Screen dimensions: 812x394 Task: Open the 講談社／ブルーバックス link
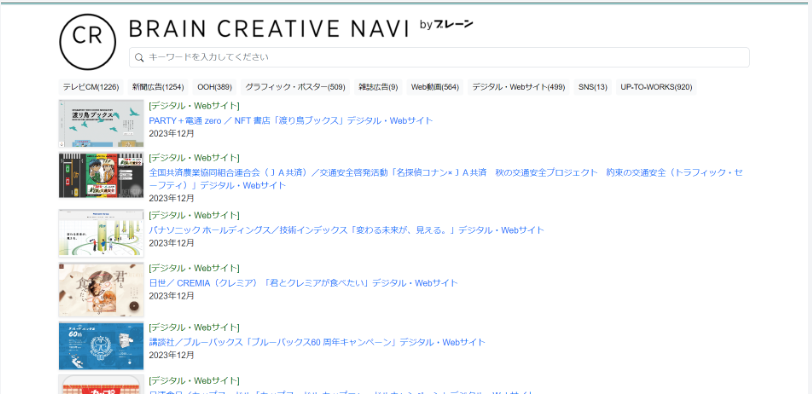click(x=317, y=342)
